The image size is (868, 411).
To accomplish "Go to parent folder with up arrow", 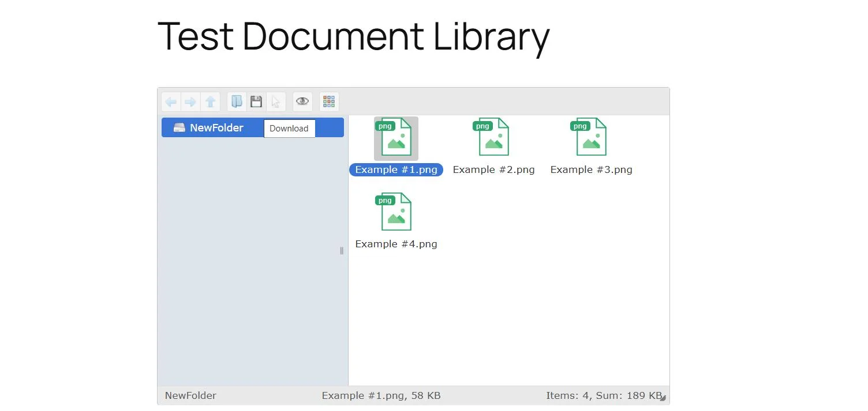I will (x=211, y=102).
